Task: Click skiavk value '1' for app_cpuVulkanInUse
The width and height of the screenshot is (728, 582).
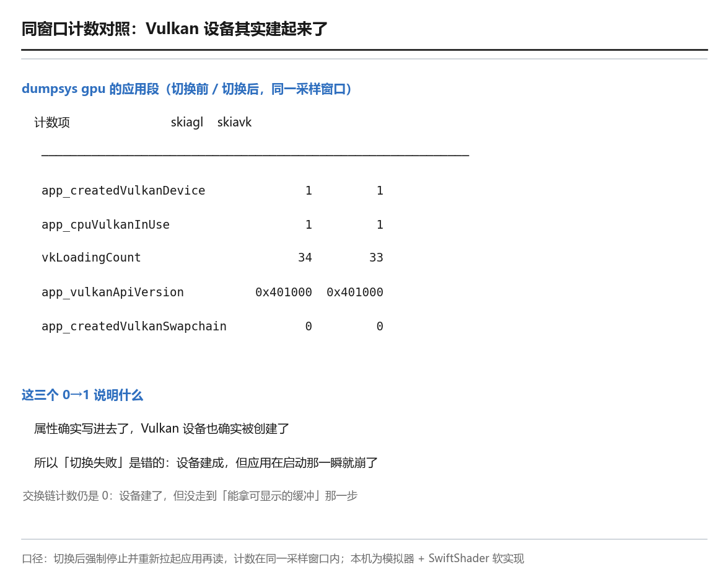Action: [x=380, y=225]
